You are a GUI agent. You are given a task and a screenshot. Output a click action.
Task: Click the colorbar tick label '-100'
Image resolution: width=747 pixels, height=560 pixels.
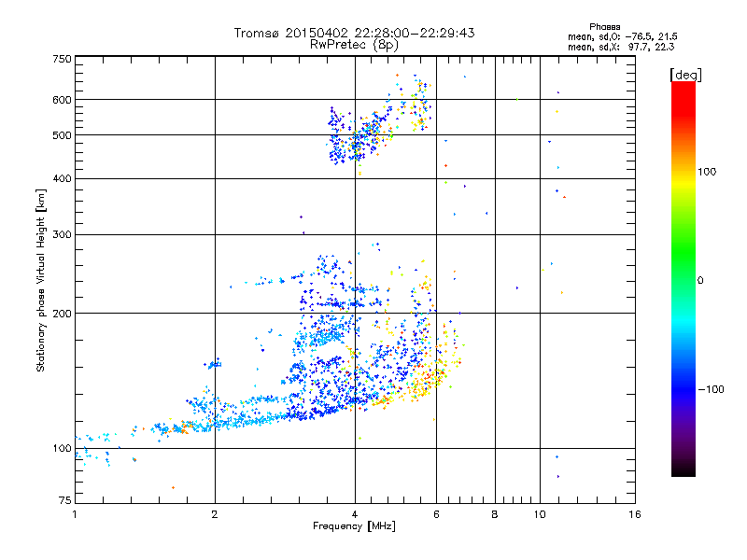711,389
